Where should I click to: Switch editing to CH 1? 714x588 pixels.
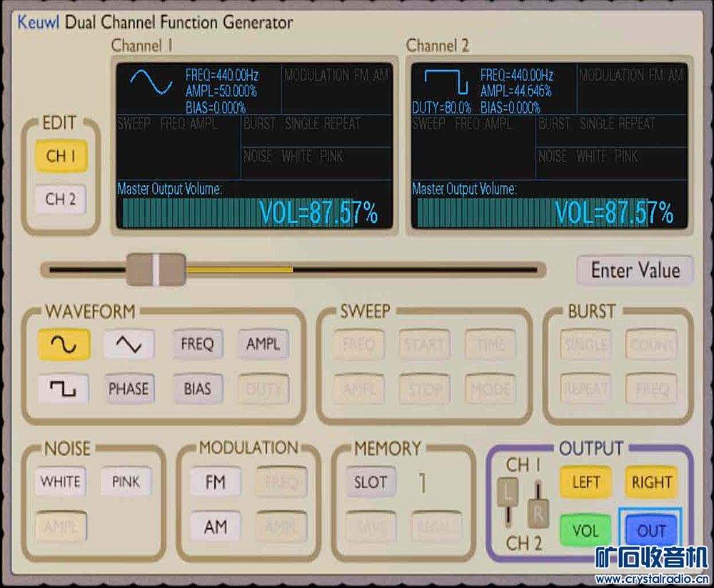pos(61,156)
